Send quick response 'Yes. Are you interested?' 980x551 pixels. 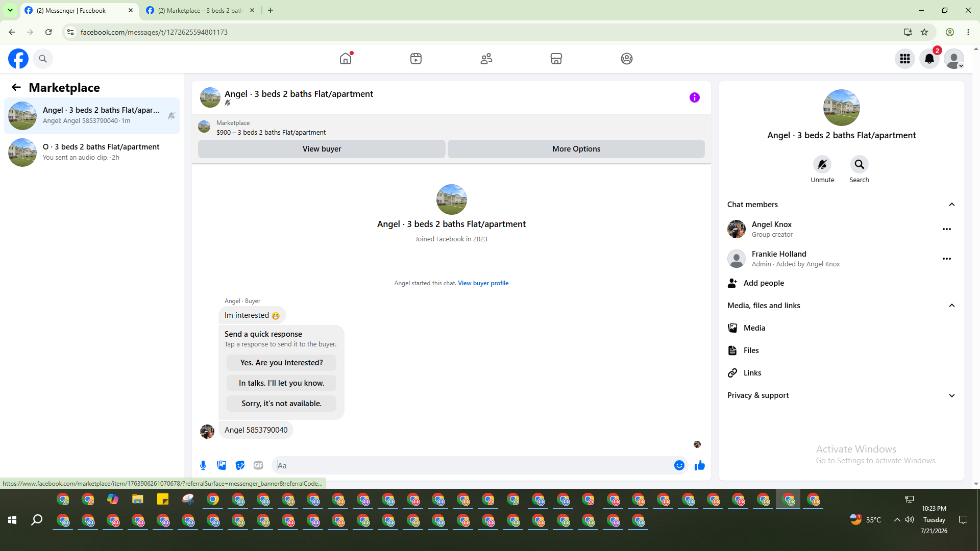281,363
